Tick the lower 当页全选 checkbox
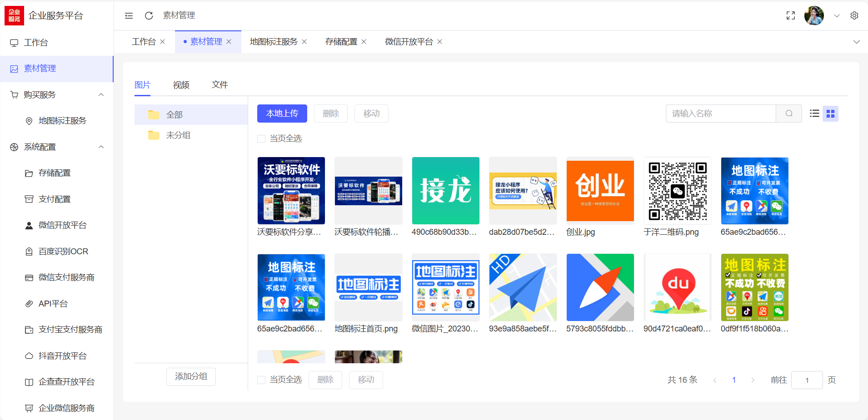 point(261,380)
